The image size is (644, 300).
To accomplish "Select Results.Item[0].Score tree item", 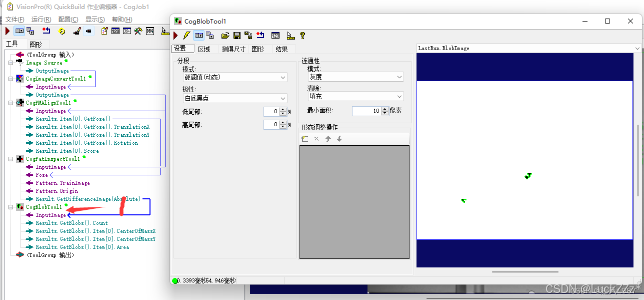I will click(x=67, y=151).
